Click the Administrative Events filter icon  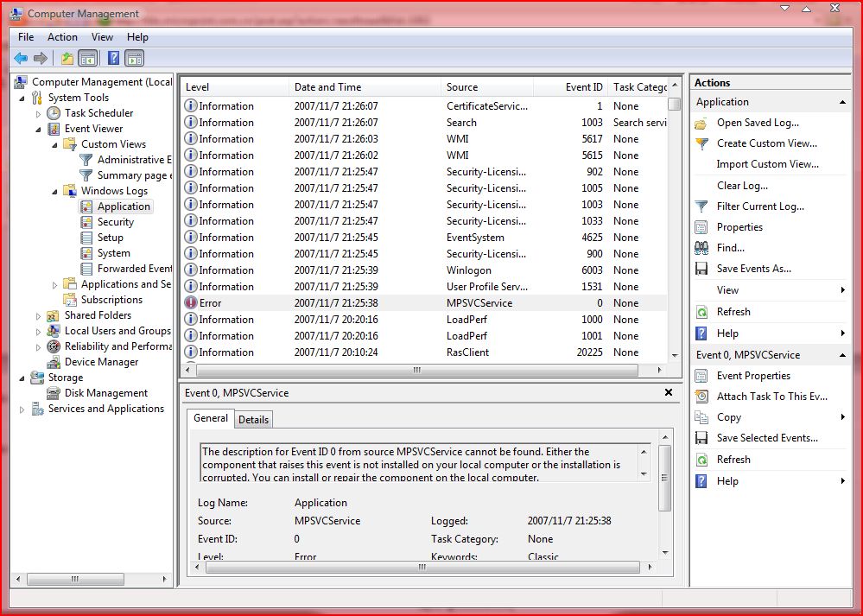tap(86, 160)
